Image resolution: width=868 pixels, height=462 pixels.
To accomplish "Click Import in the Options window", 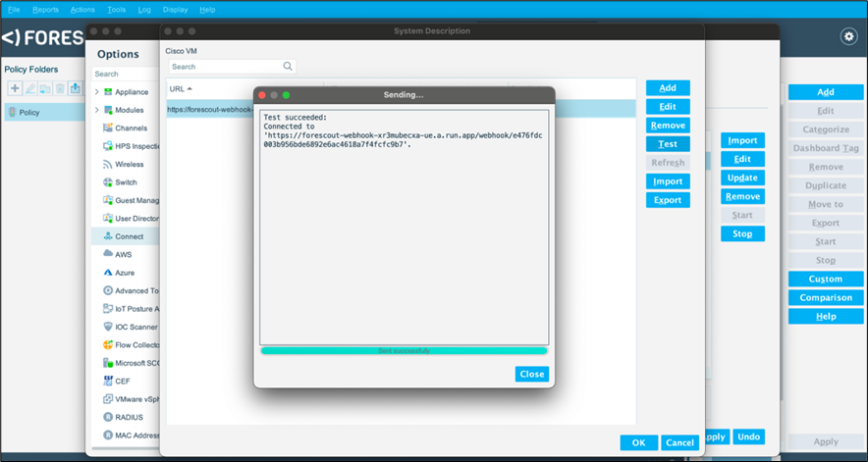I will point(742,140).
